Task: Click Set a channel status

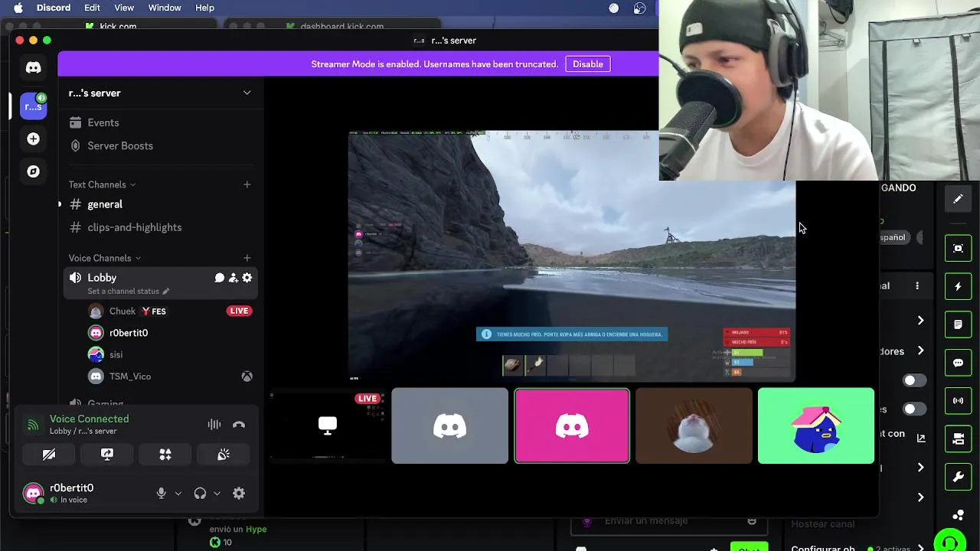Action: 123,292
